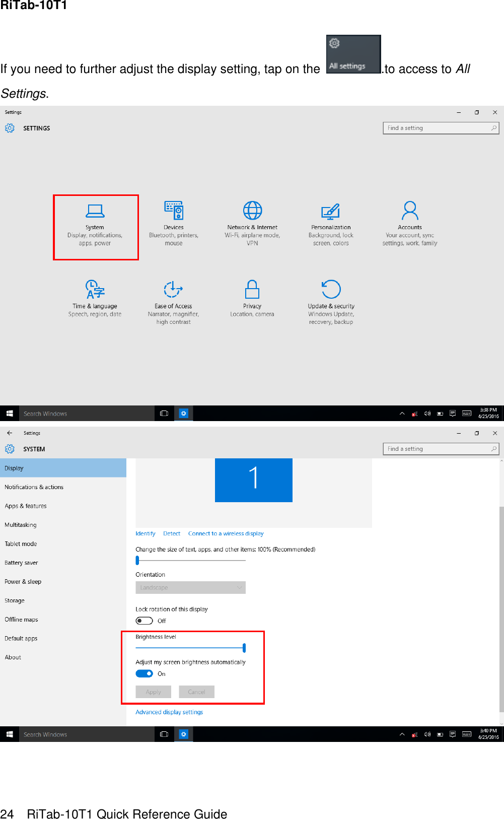Click Connect to a wireless display
The height and width of the screenshot is (819, 504).
[226, 533]
